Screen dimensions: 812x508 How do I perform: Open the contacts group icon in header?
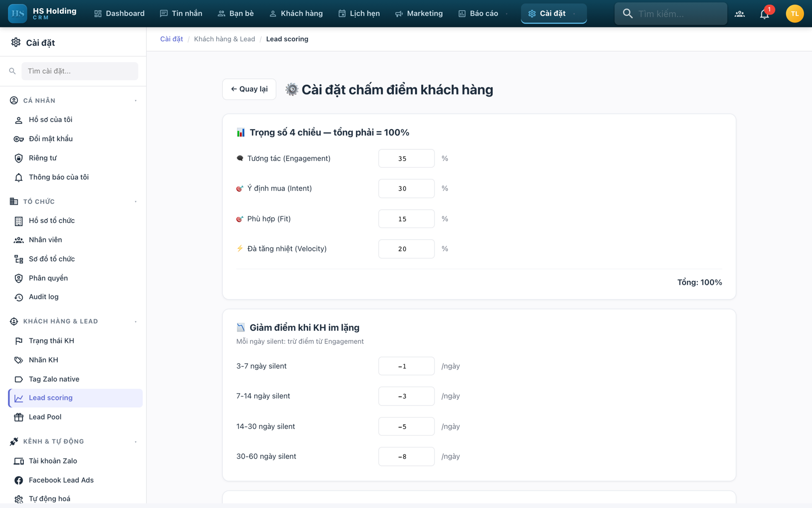click(x=740, y=14)
